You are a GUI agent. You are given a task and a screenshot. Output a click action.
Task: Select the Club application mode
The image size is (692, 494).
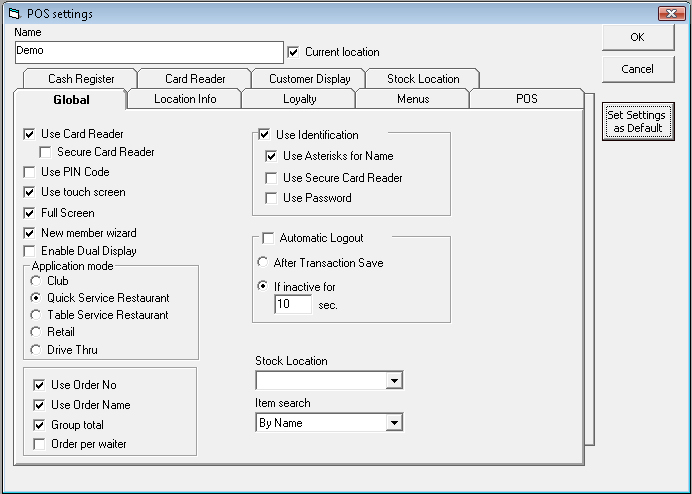tap(36, 281)
